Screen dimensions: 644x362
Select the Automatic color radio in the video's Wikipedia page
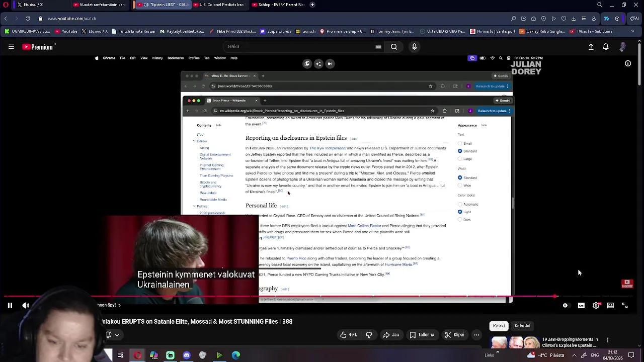pyautogui.click(x=460, y=204)
